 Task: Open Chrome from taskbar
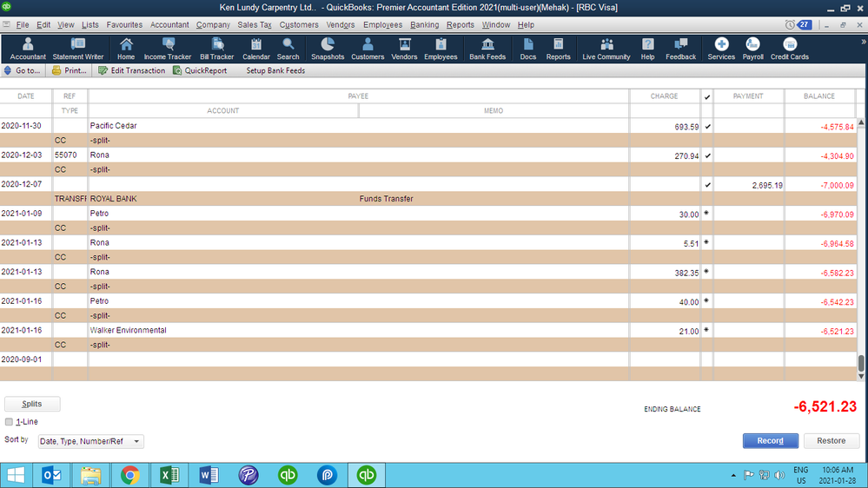tap(130, 475)
